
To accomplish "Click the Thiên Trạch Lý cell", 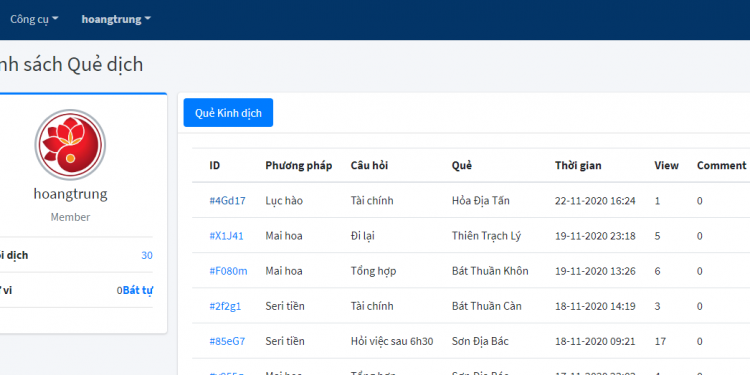I will [486, 236].
